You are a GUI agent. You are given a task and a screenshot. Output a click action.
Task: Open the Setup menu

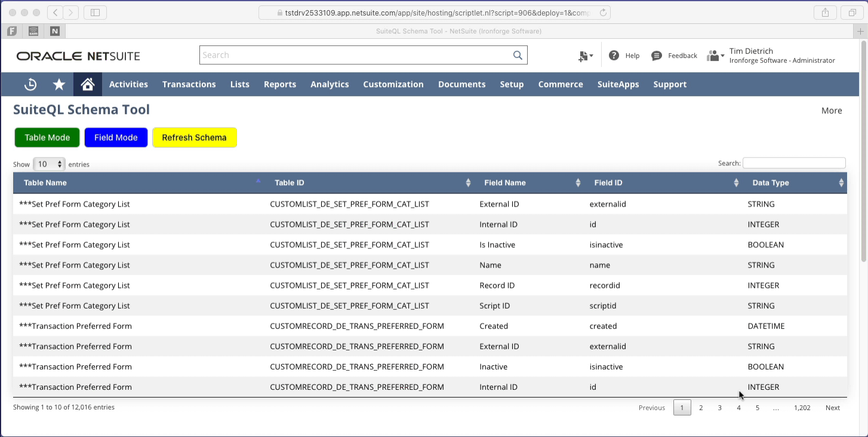512,84
